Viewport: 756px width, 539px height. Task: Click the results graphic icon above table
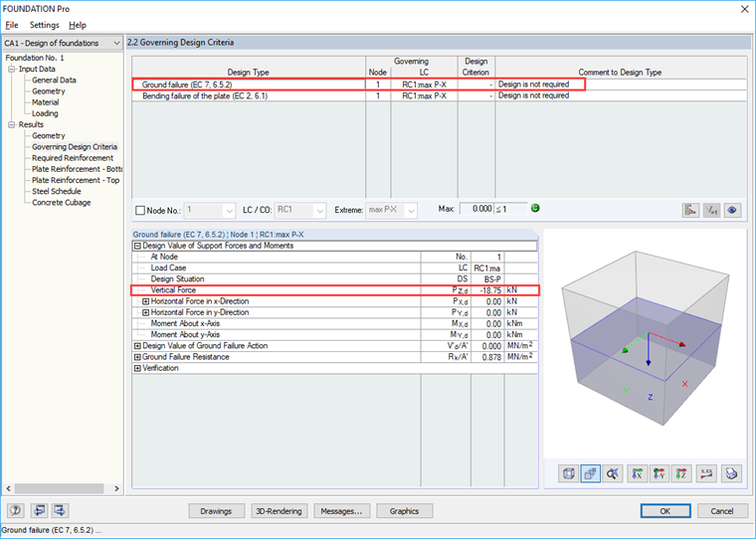coord(691,210)
